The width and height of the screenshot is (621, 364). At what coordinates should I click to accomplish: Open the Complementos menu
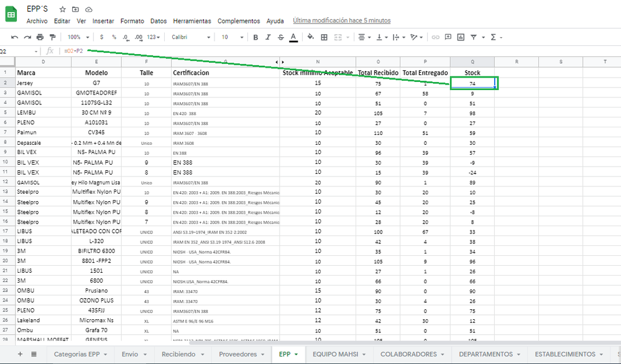[x=239, y=21]
